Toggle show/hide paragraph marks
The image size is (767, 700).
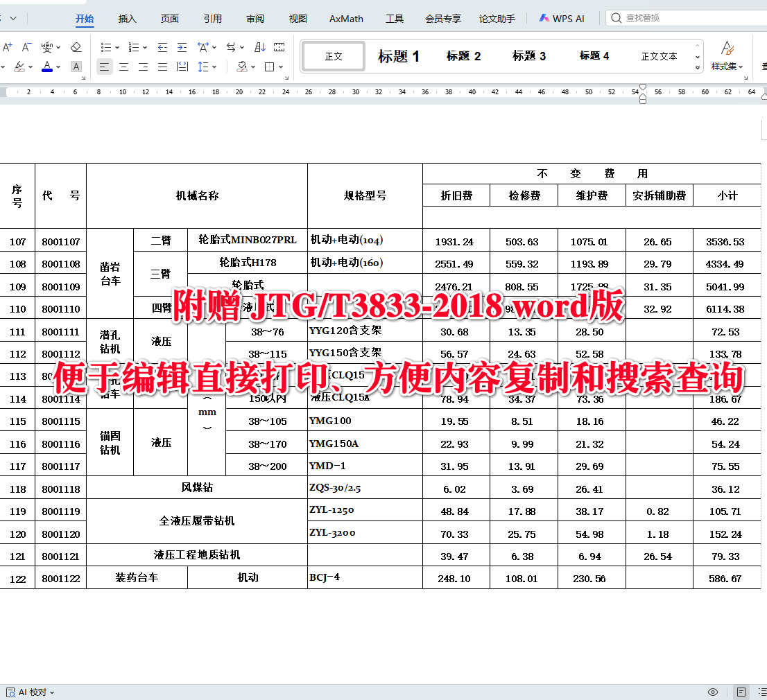click(279, 47)
